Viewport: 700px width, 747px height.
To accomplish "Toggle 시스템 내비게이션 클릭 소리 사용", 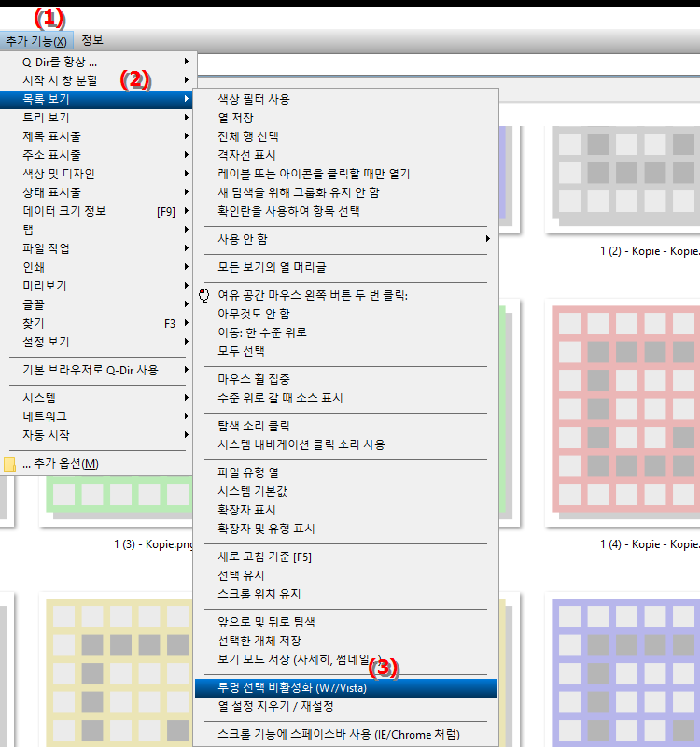I will tap(345, 444).
